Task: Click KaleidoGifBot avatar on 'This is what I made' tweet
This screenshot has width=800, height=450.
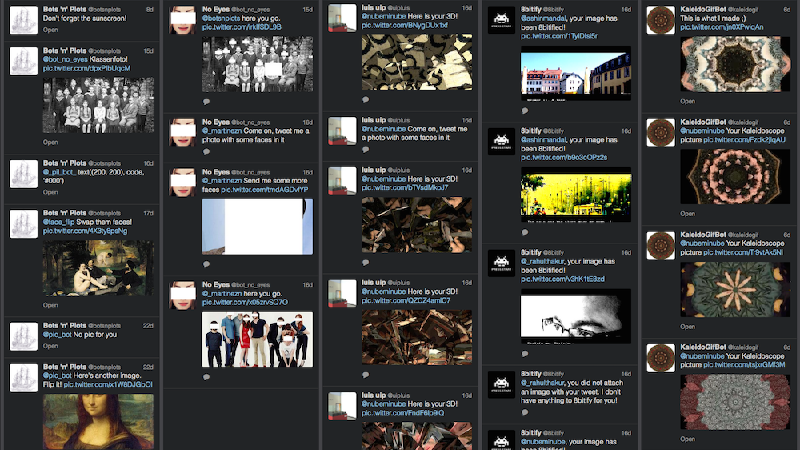Action: click(x=660, y=19)
